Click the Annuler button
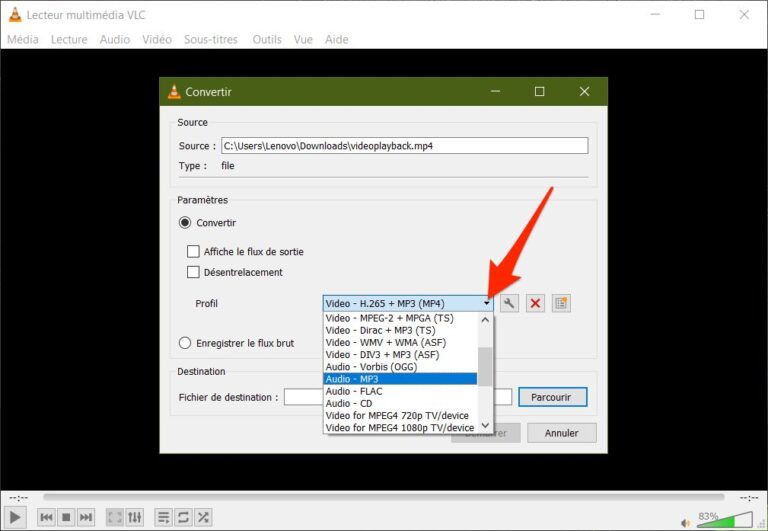 click(562, 433)
